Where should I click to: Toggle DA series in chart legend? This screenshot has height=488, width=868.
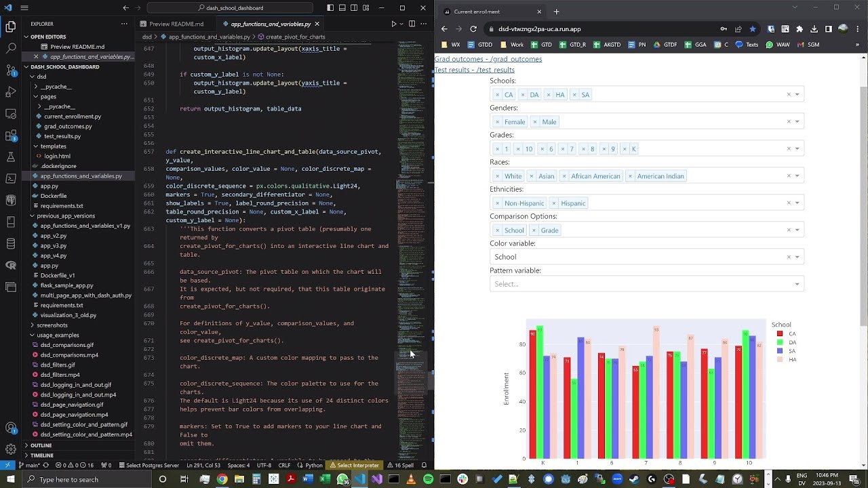(787, 342)
